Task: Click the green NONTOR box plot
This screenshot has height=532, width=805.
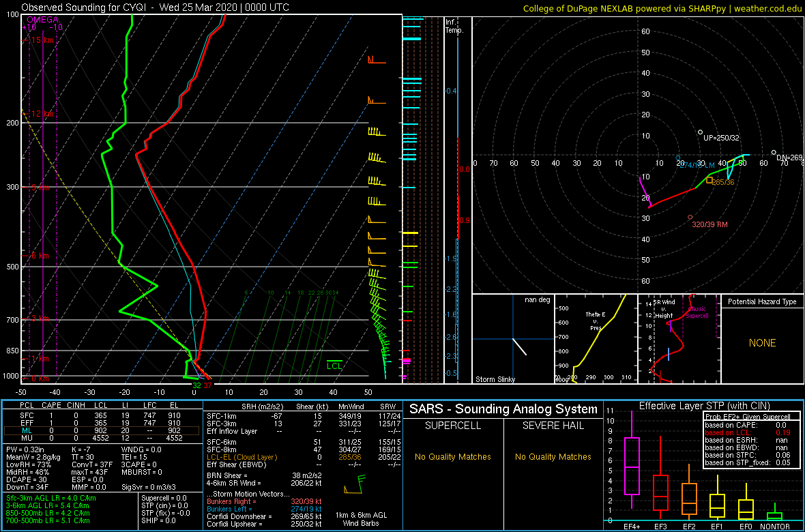Action: 775,516
